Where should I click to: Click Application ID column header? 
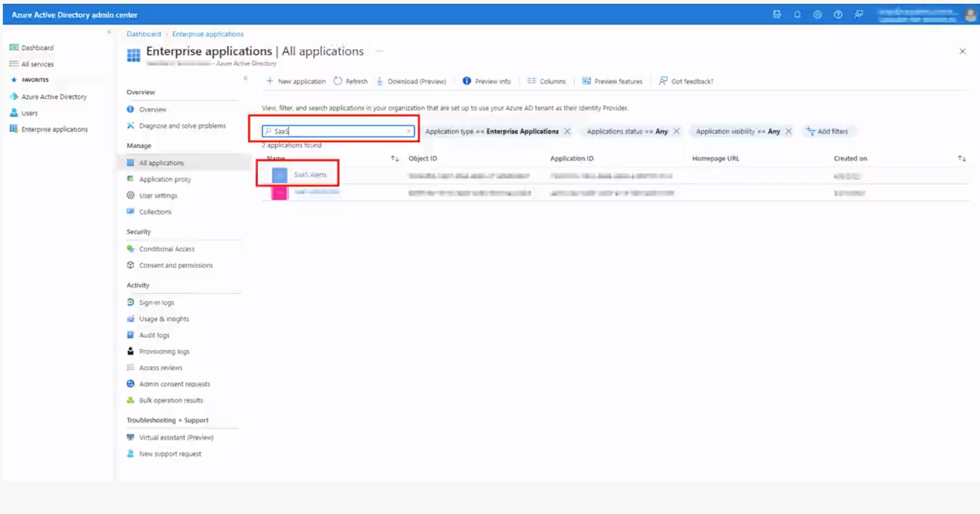(x=572, y=159)
